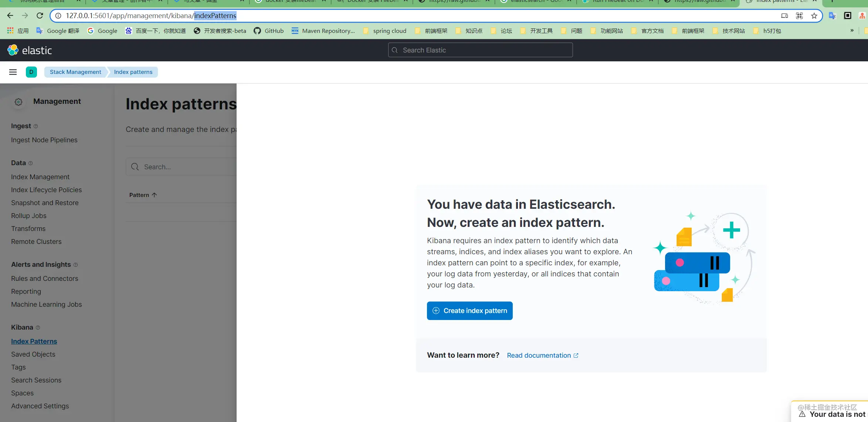Click the Create index pattern button

(x=470, y=311)
